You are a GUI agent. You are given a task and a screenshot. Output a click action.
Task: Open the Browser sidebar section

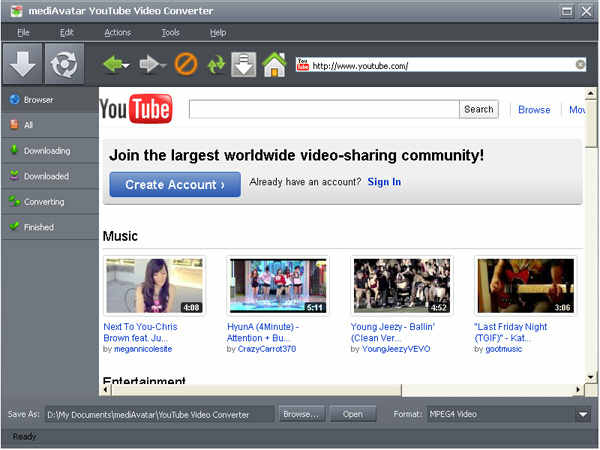[x=50, y=100]
